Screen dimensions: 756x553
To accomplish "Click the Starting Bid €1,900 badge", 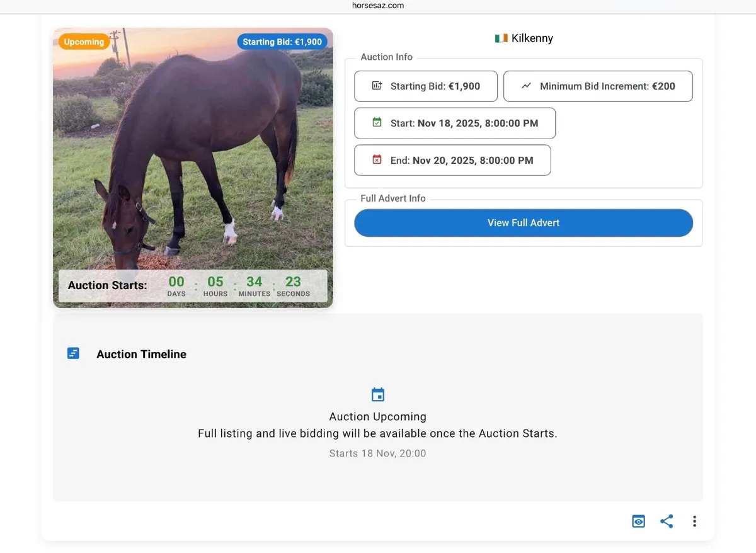I will (282, 41).
